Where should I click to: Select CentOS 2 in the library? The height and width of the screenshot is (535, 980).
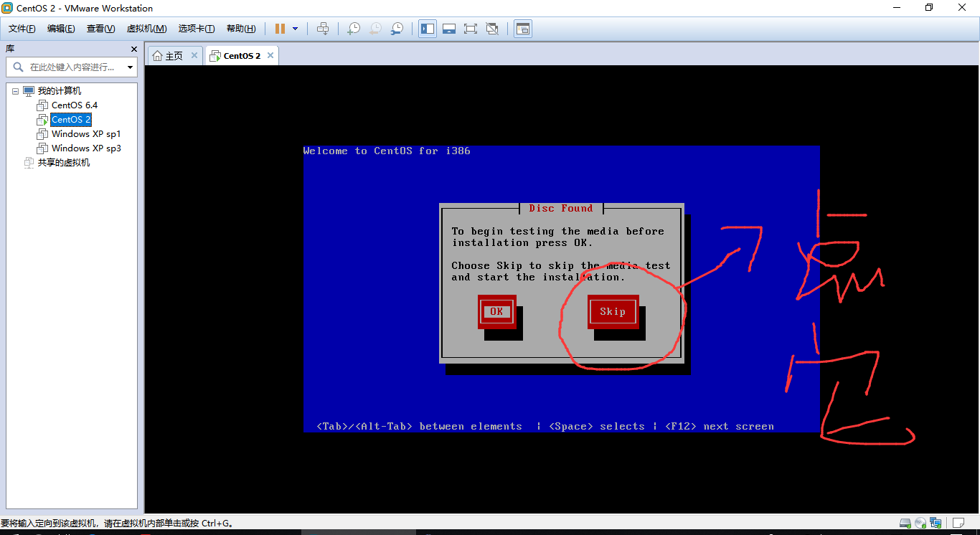71,120
